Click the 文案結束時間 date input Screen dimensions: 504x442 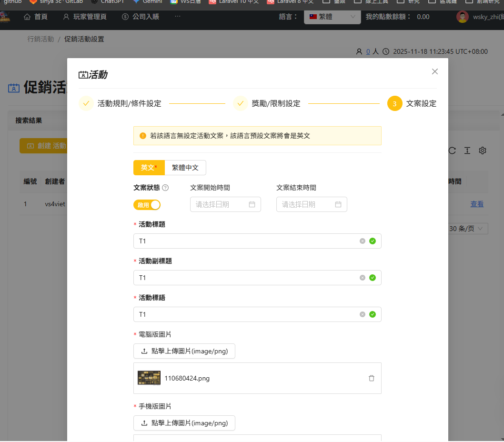pyautogui.click(x=312, y=204)
